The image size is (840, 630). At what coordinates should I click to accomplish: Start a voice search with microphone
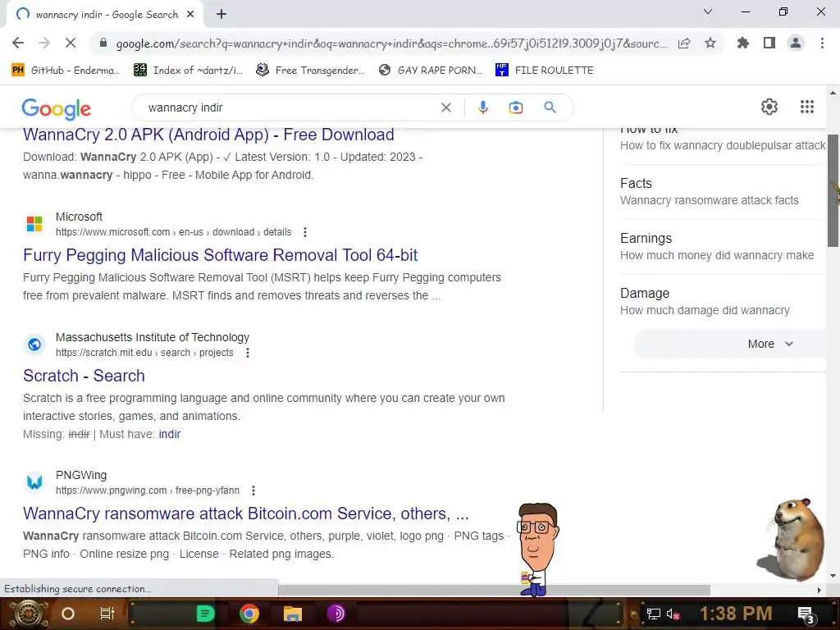click(482, 107)
